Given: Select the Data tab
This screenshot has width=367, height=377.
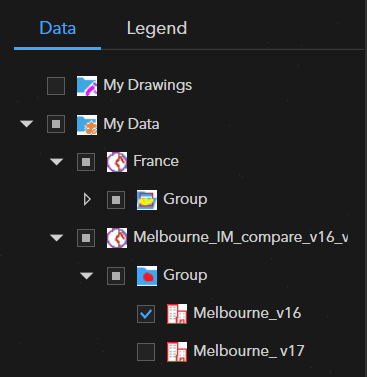Looking at the screenshot, I should tap(58, 28).
